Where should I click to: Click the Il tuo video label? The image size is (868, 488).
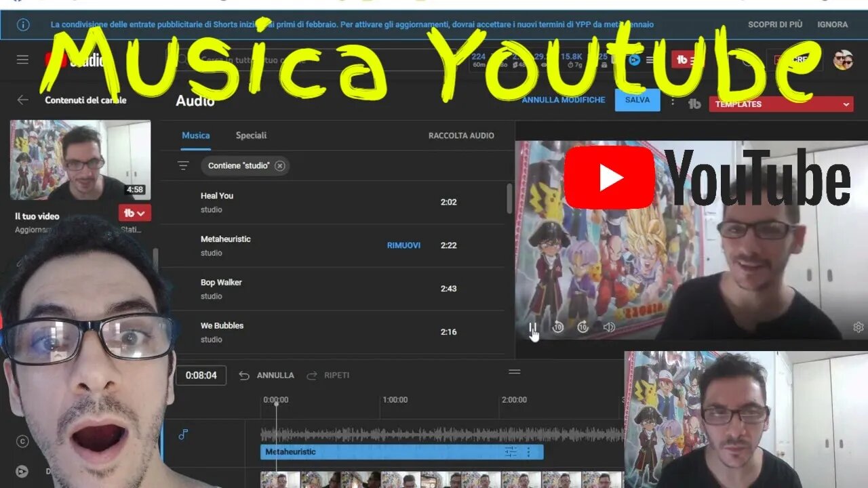(x=37, y=216)
